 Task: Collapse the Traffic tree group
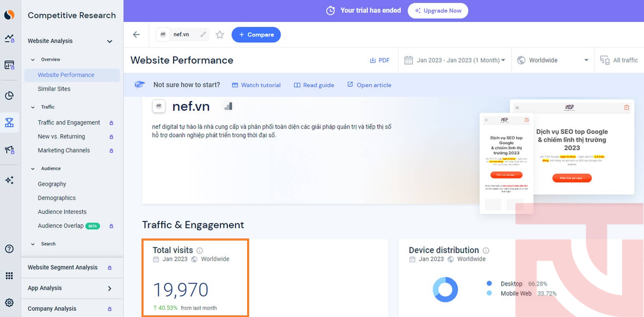33,107
